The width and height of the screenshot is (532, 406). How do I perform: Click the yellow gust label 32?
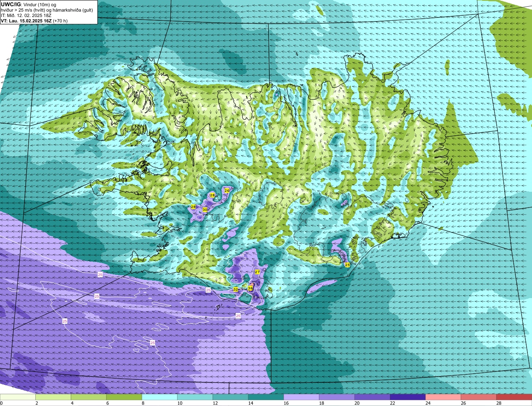236,289
